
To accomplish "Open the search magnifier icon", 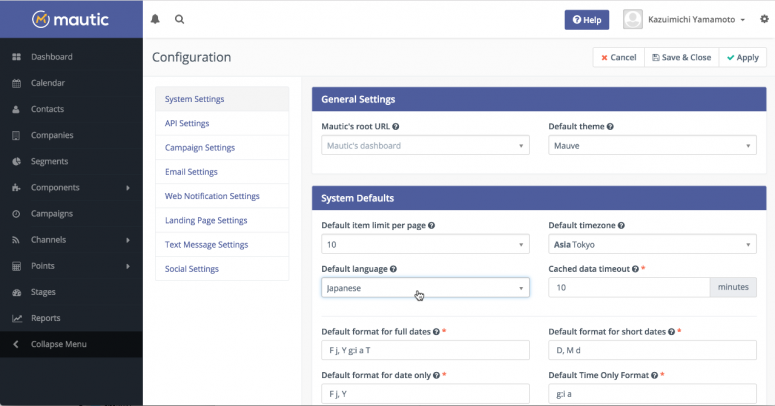I will (179, 19).
